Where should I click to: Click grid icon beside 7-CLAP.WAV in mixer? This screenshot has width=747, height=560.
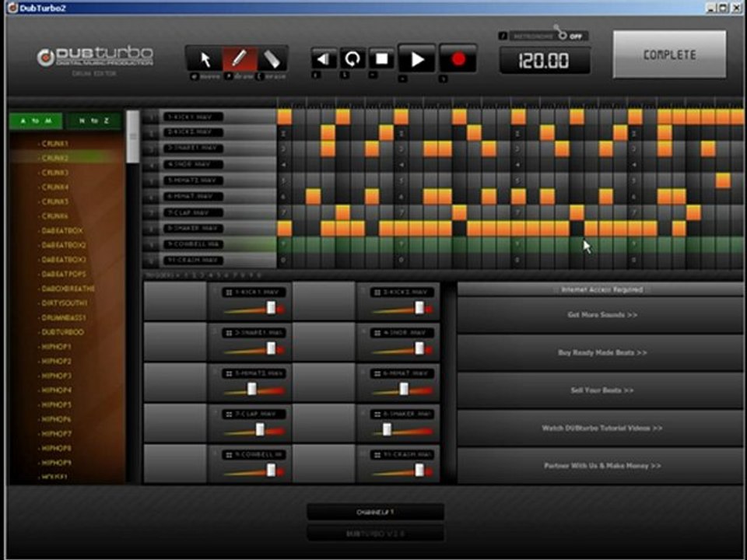click(x=229, y=415)
